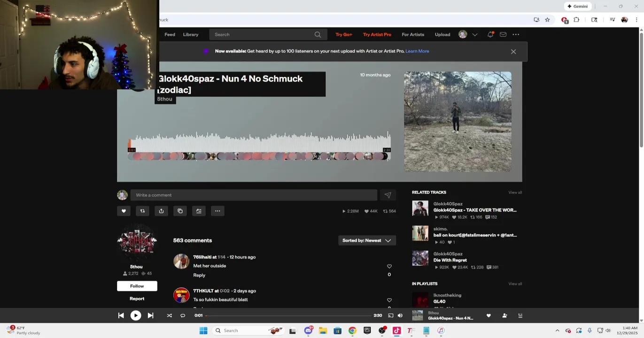Toggle shuffle in player bar
The image size is (644, 338).
point(169,315)
